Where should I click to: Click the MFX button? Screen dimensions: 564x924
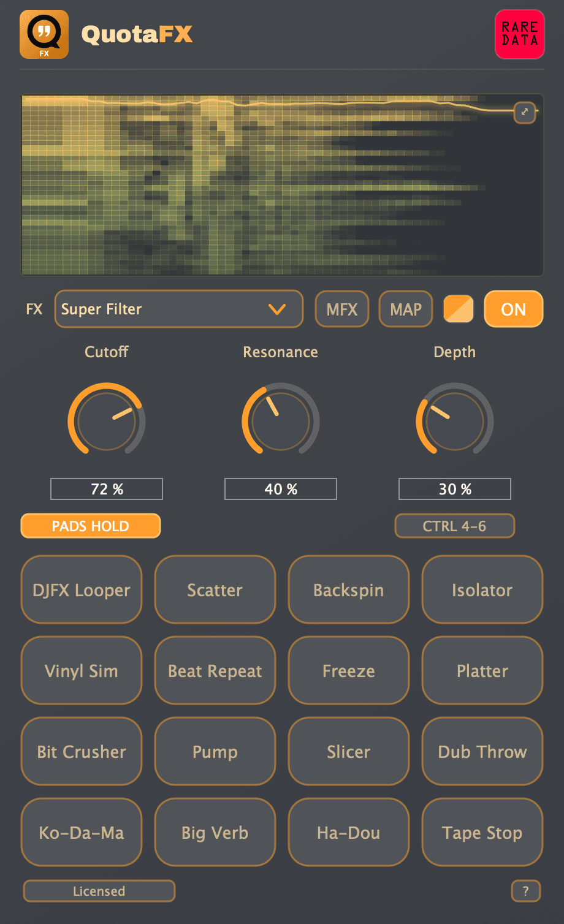point(342,309)
